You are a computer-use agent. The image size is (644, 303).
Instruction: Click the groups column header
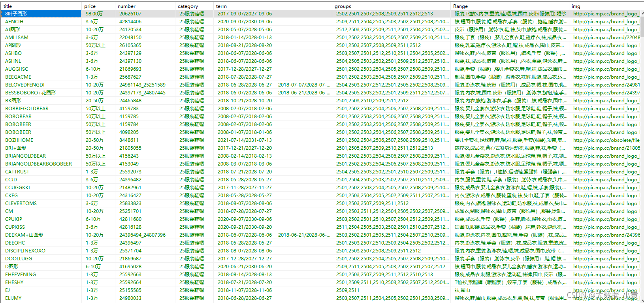[391, 6]
